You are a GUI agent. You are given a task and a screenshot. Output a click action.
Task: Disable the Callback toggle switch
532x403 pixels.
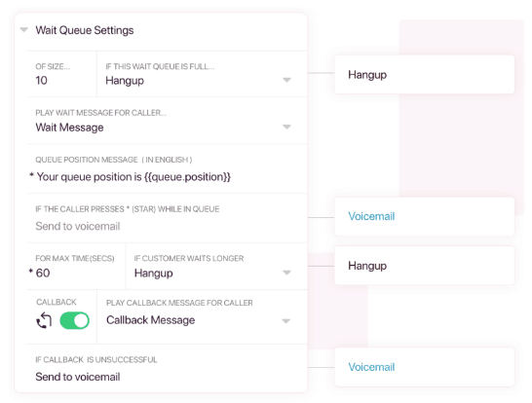click(75, 320)
